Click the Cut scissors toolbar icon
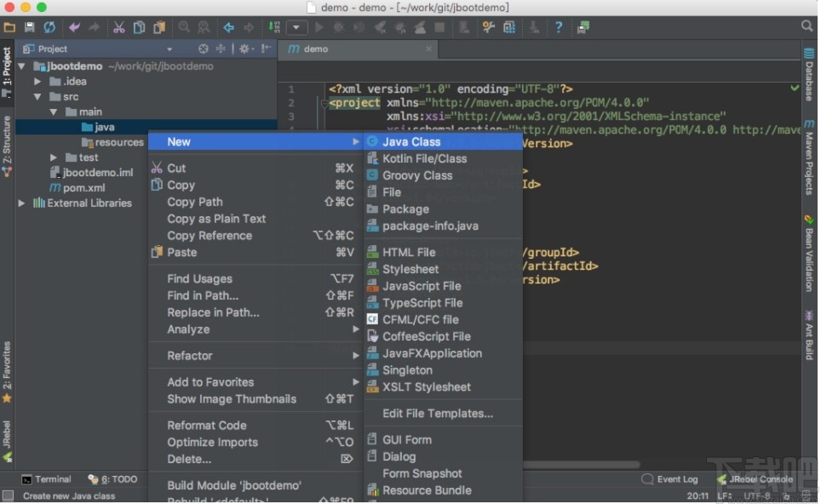 (119, 27)
